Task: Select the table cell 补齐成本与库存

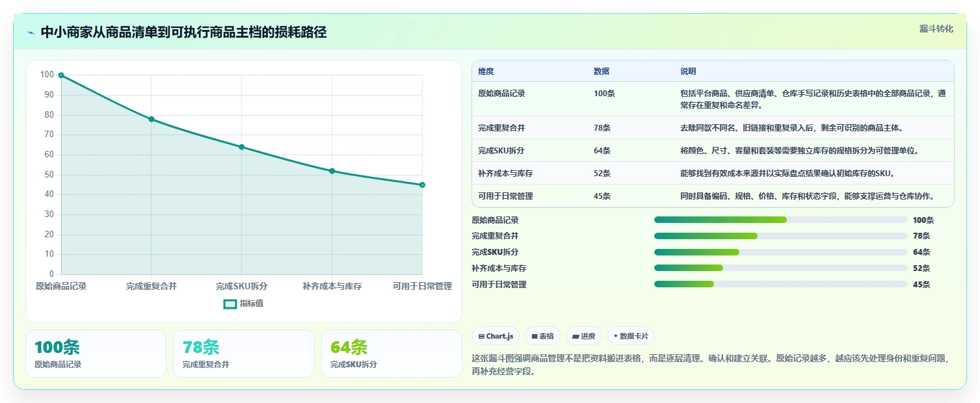Action: 505,174
